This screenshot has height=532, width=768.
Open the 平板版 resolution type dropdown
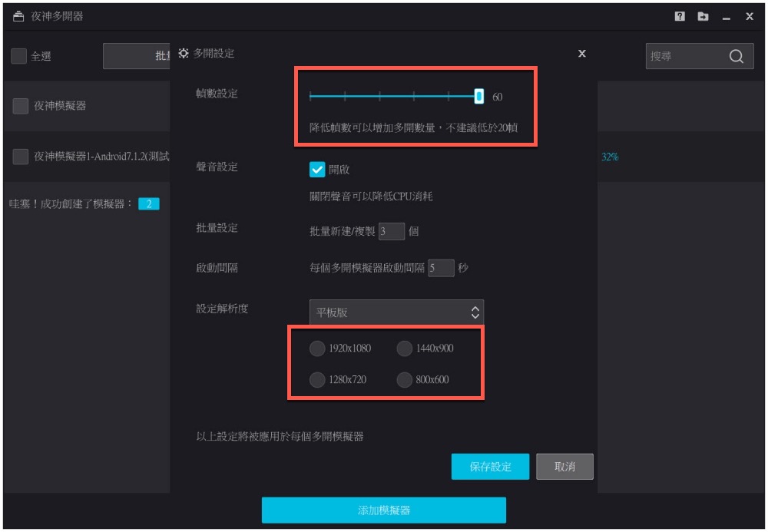[x=397, y=312]
